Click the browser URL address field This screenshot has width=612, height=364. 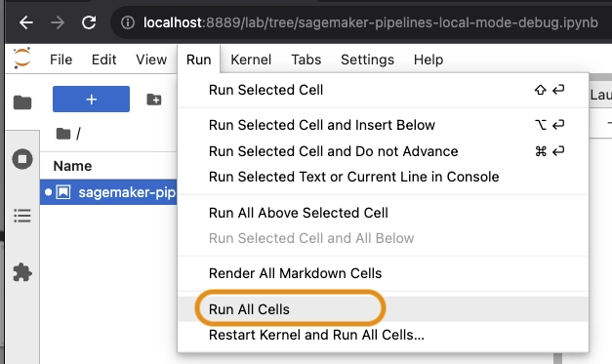tap(361, 22)
